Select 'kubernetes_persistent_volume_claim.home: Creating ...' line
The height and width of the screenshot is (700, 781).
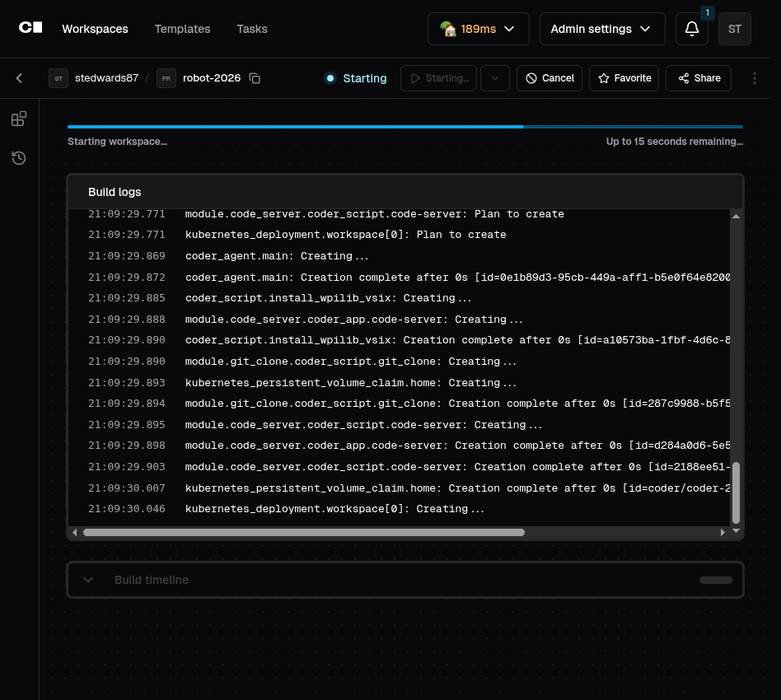351,382
